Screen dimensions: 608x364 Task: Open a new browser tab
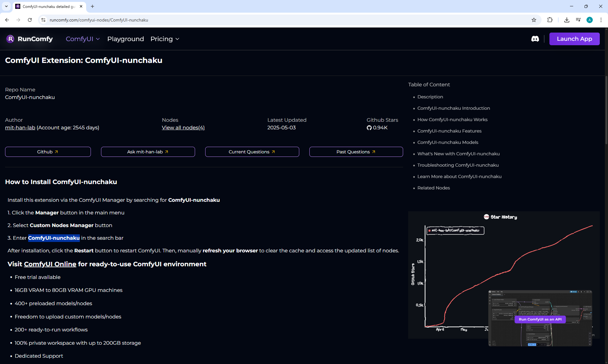[92, 6]
